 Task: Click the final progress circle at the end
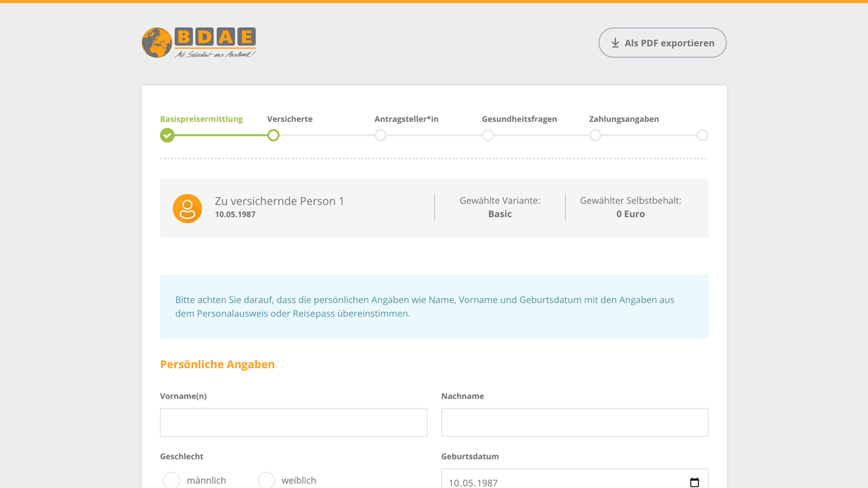[x=703, y=135]
